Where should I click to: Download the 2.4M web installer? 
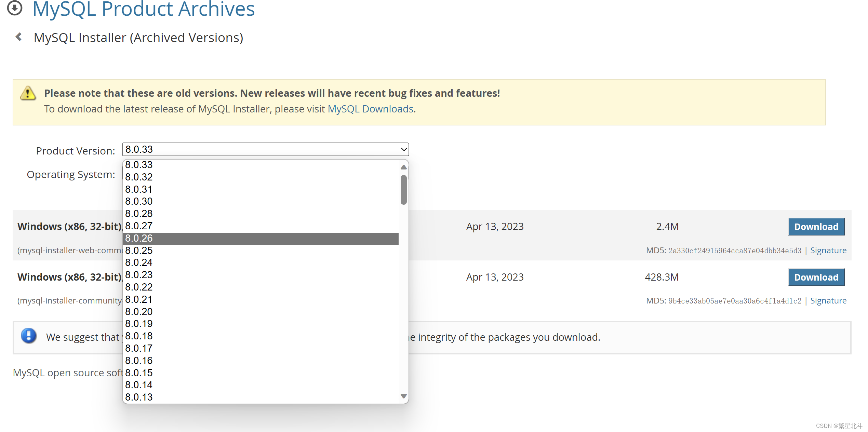816,227
